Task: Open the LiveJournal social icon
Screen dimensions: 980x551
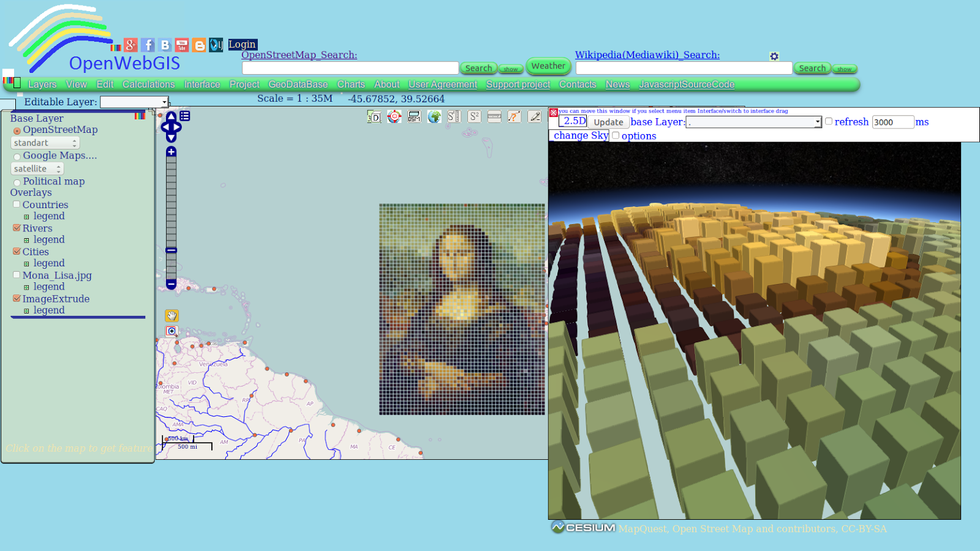Action: pyautogui.click(x=216, y=45)
